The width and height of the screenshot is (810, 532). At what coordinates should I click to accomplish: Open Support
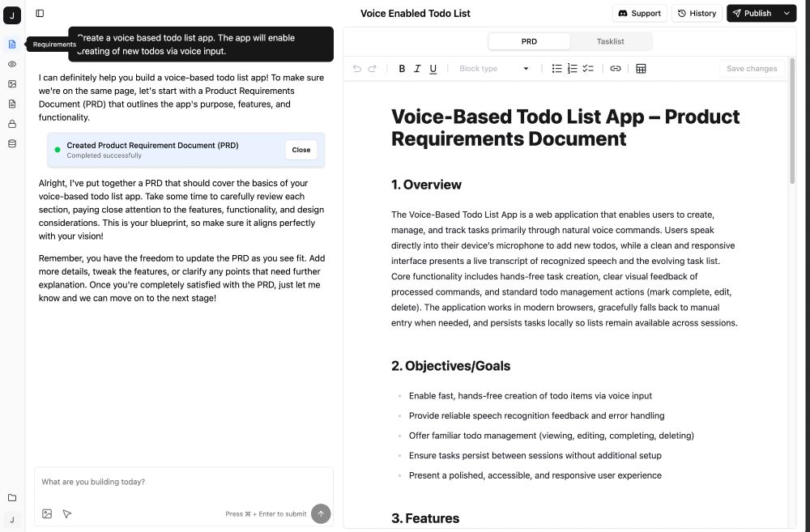640,14
